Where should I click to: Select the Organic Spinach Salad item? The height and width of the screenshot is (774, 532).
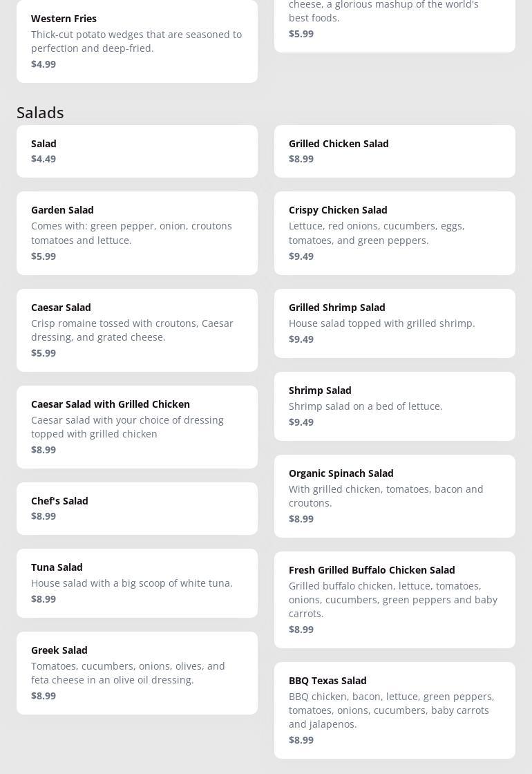pos(395,495)
